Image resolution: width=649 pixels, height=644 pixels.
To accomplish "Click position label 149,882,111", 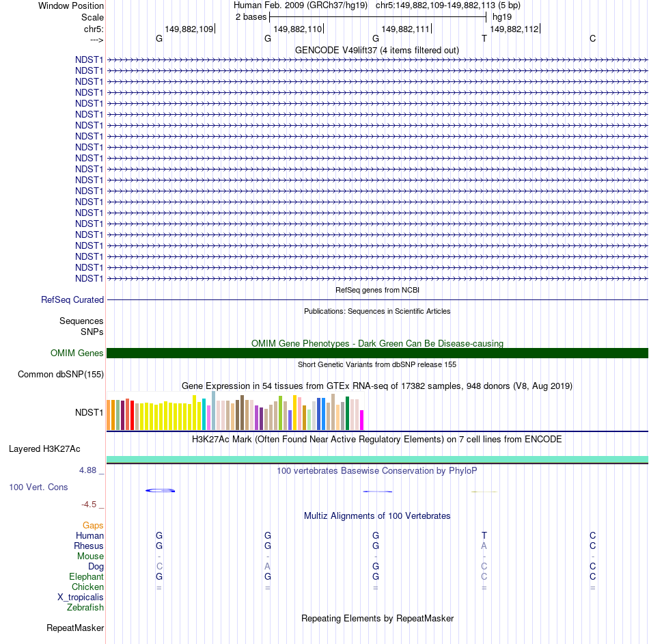I will click(406, 29).
